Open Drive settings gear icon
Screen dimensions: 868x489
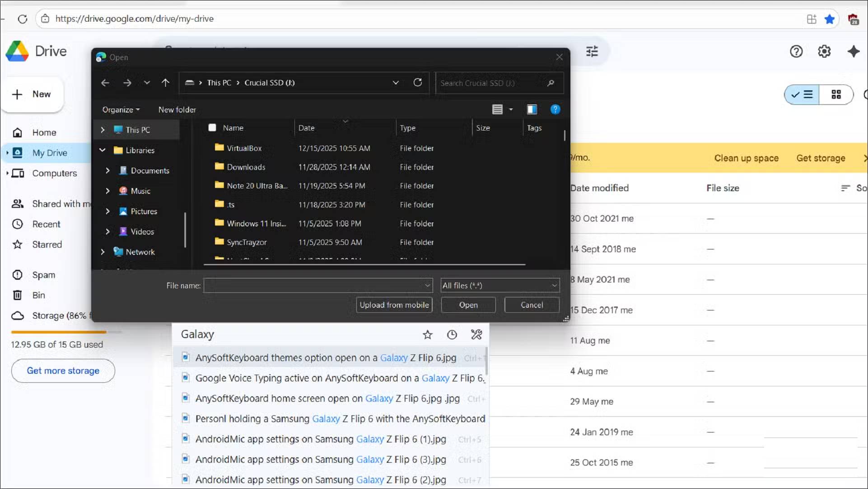[824, 52]
